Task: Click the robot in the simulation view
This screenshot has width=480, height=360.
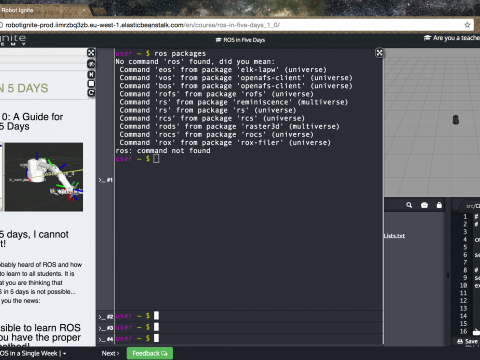Action: click(456, 120)
